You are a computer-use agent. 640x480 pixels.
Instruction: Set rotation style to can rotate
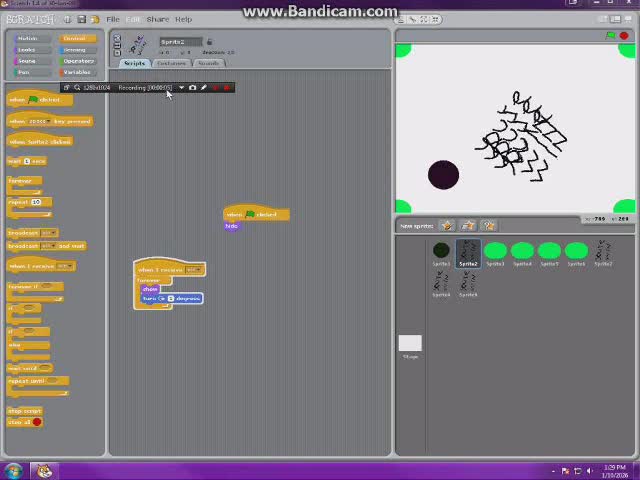coord(117,38)
